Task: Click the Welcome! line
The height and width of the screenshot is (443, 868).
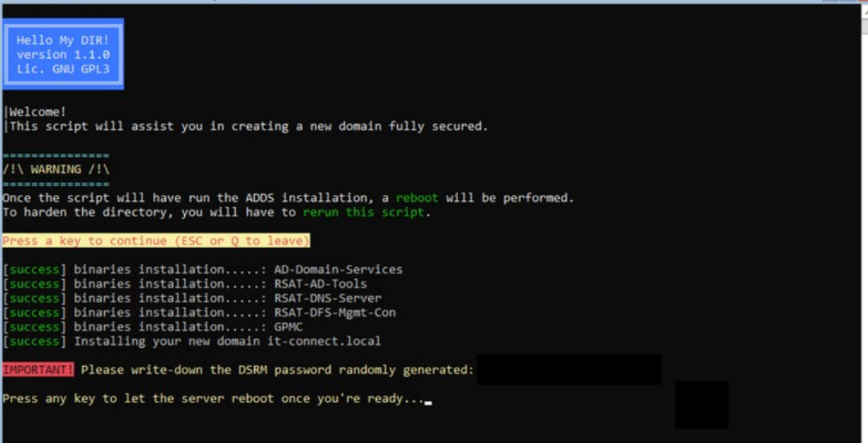Action: 37,112
